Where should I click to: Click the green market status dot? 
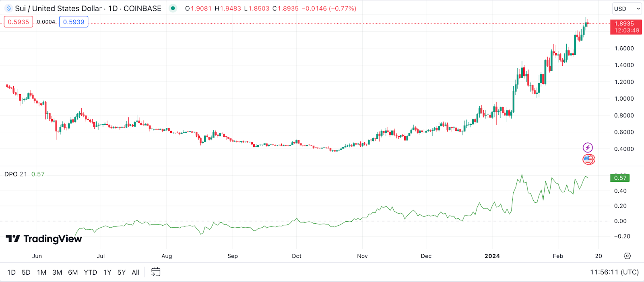point(173,8)
